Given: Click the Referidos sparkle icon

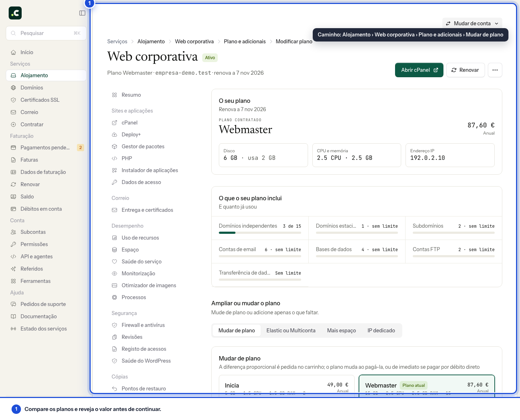Looking at the screenshot, I should click(13, 269).
